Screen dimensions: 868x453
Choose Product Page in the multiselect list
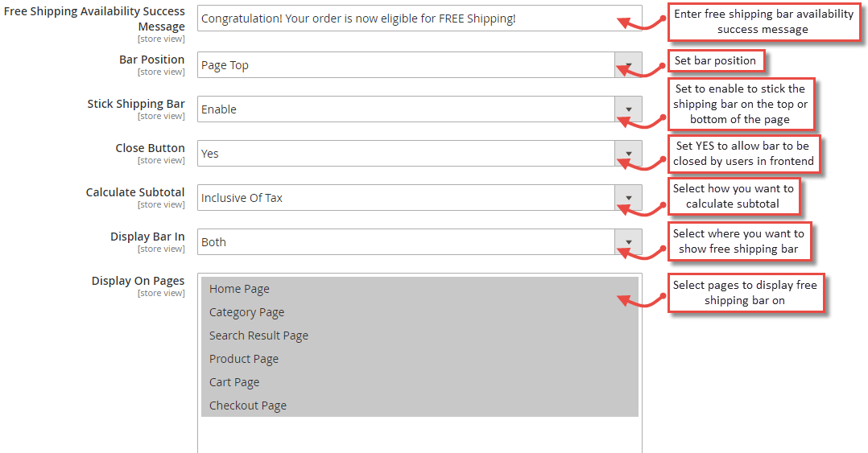[x=244, y=359]
